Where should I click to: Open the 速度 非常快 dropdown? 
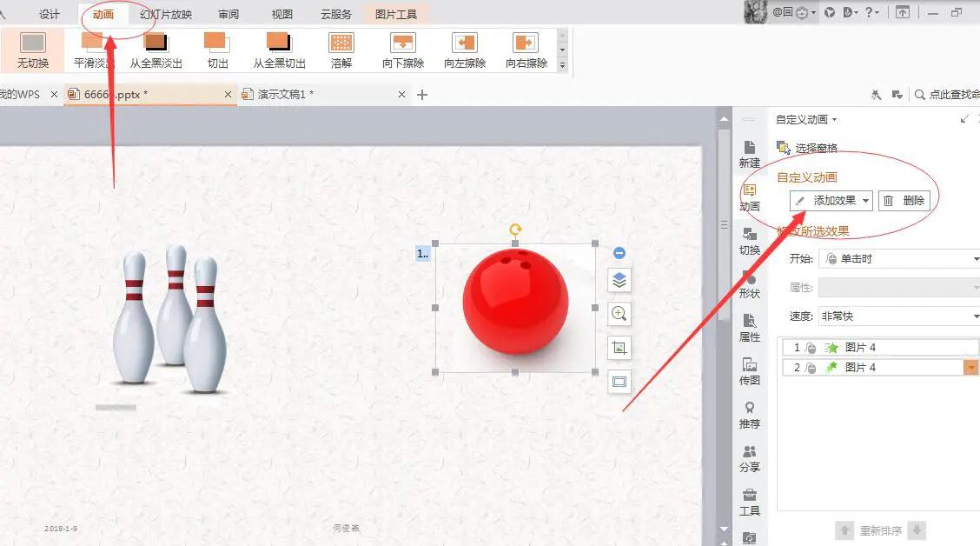[899, 316]
